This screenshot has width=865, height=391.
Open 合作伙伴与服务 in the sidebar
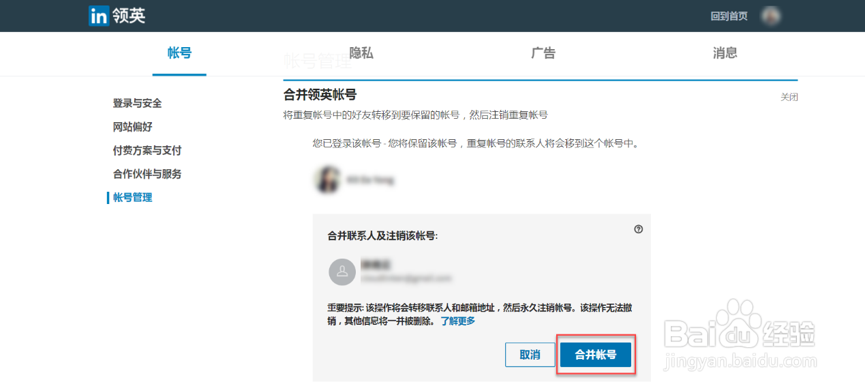pos(147,174)
